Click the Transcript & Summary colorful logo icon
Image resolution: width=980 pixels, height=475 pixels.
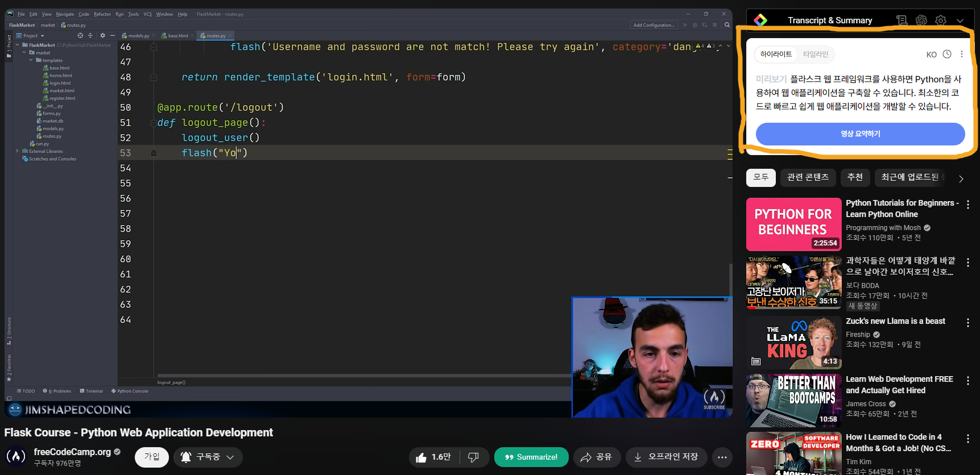coord(760,20)
